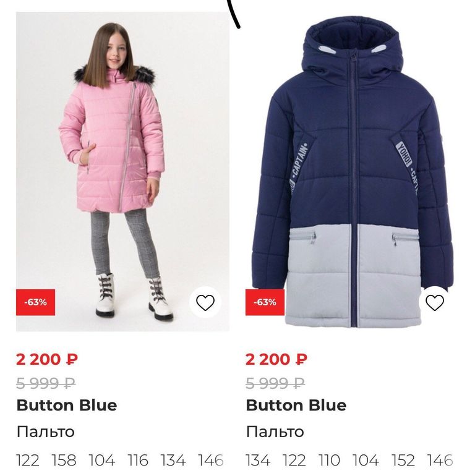
Task: Choose size 104 for pink coat
Action: click(102, 460)
